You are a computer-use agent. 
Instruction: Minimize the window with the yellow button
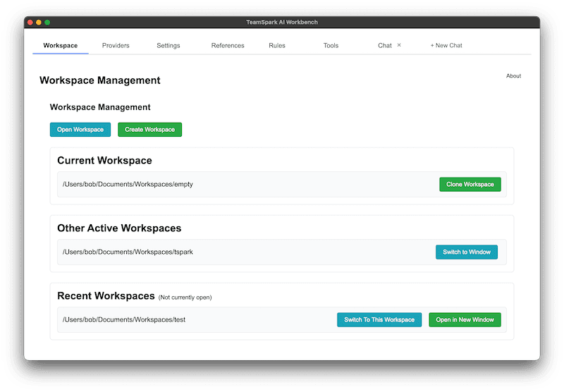pyautogui.click(x=39, y=23)
